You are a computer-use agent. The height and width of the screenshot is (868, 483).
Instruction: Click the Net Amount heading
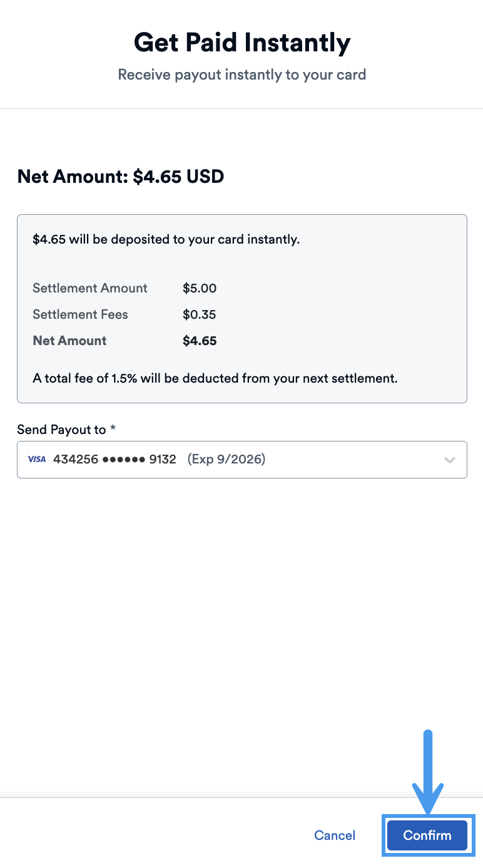coord(120,177)
